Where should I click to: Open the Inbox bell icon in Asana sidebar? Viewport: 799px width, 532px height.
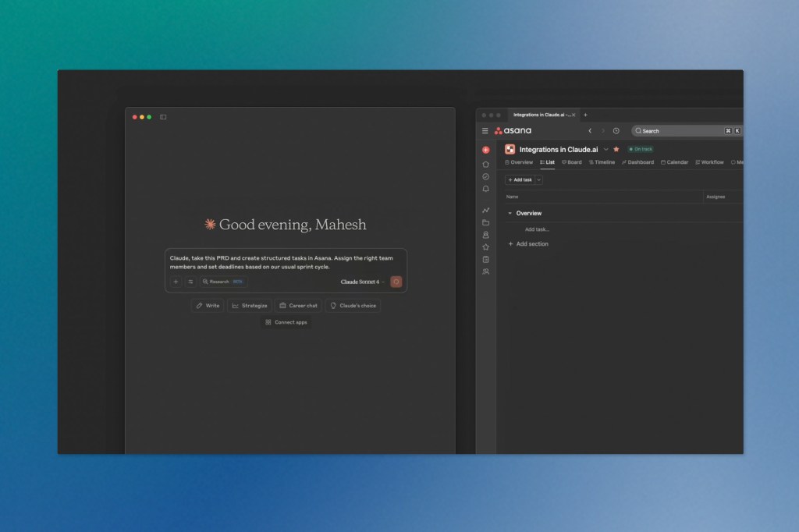[x=485, y=189]
